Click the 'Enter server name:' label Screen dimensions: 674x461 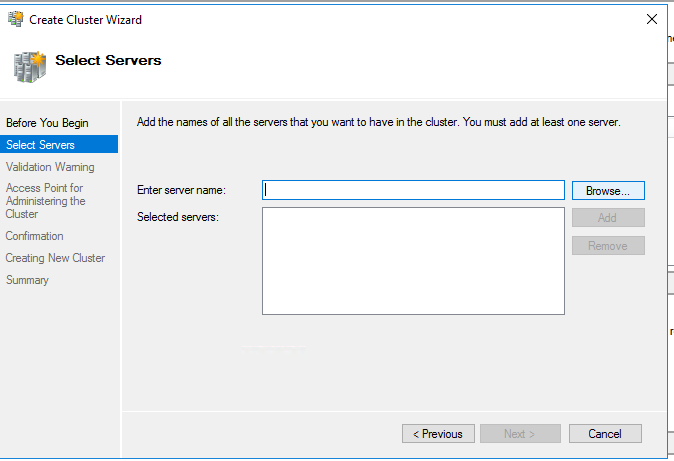click(181, 190)
